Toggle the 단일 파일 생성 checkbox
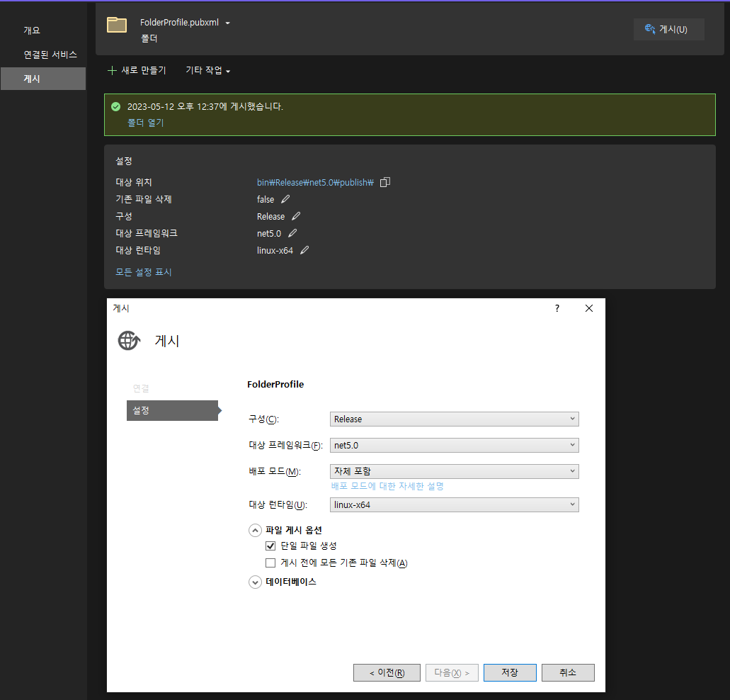The height and width of the screenshot is (700, 730). 270,546
